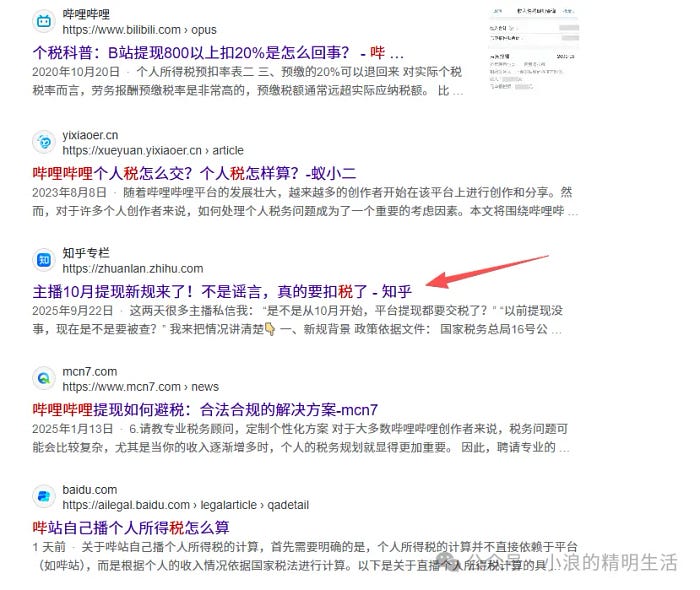Click the snippet starting '这两天很多主播私信我'

tap(297, 320)
